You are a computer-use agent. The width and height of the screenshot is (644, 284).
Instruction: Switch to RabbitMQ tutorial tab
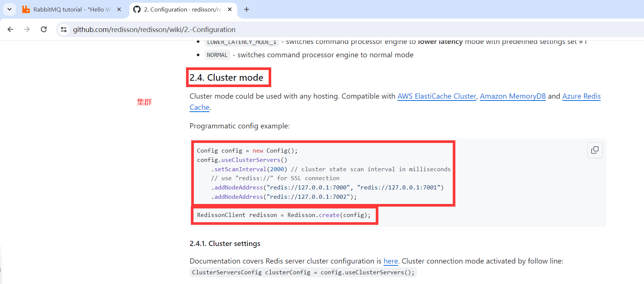[72, 9]
